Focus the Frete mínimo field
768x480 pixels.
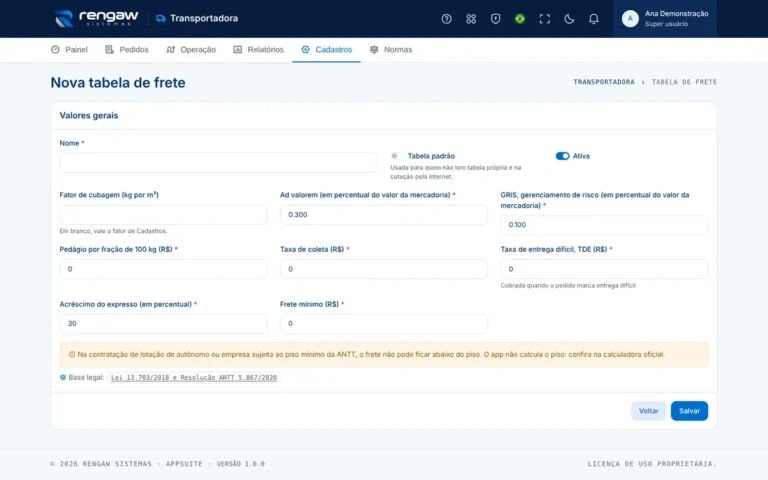pyautogui.click(x=384, y=323)
